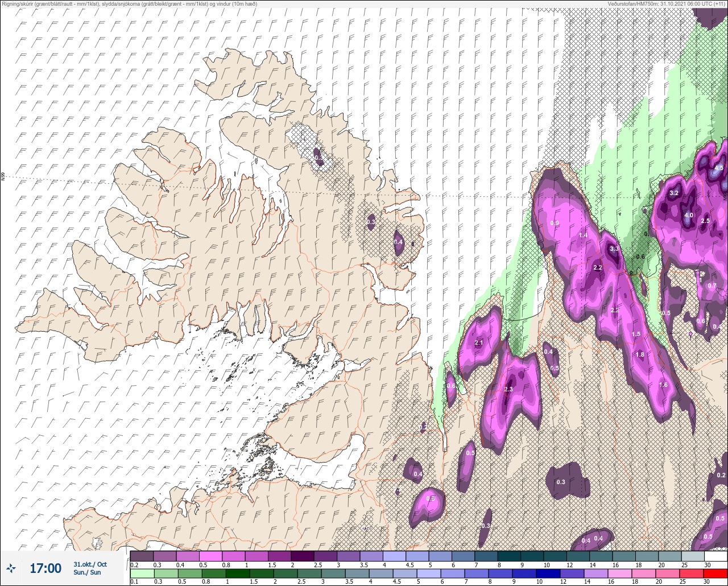This screenshot has height=586, width=728.
Task: Pick the light grey 25 swatch in the purple legend
Action: (x=693, y=556)
